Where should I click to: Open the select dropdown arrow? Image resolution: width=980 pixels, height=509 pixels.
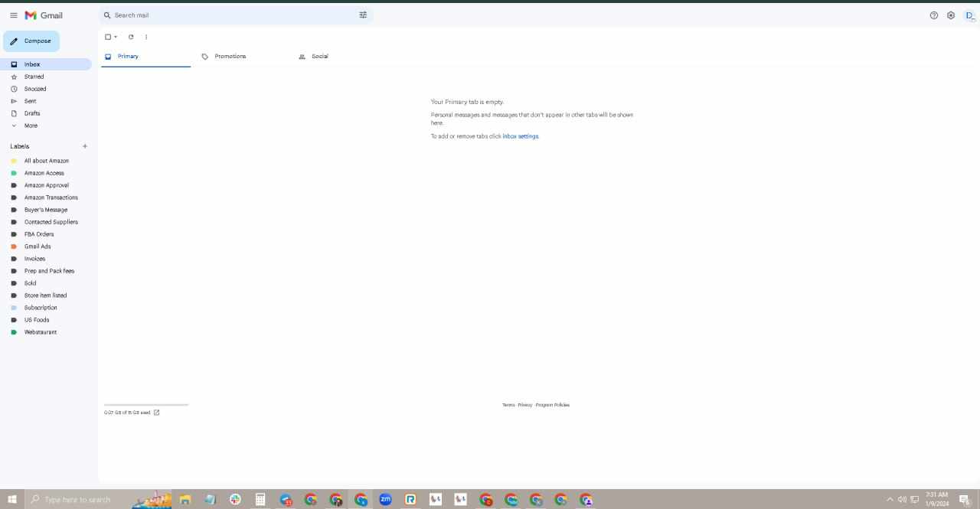tap(116, 37)
